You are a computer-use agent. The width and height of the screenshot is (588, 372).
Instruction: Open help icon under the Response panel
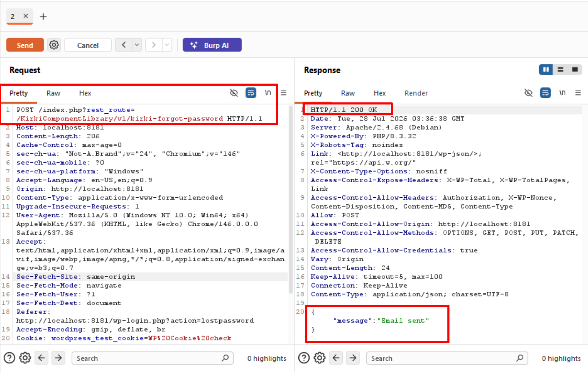tap(304, 358)
